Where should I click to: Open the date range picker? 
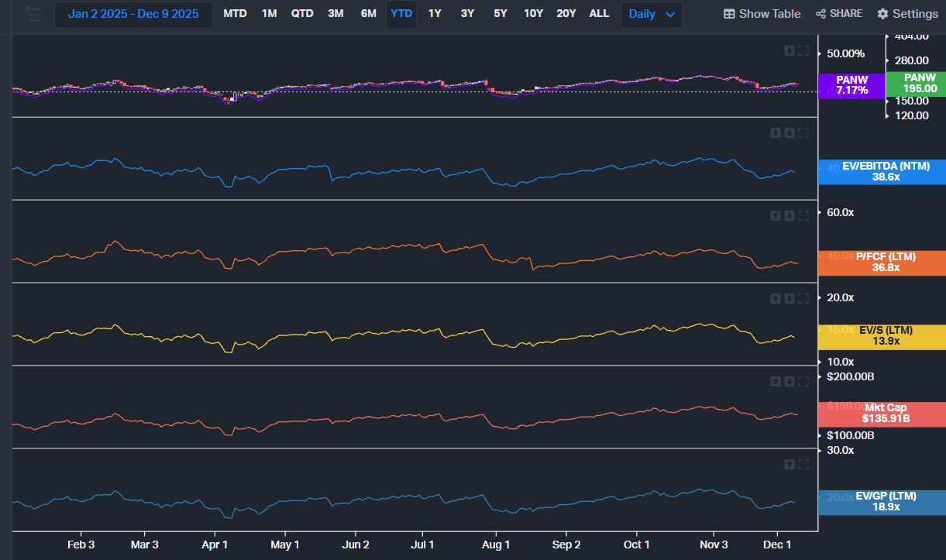coord(133,14)
